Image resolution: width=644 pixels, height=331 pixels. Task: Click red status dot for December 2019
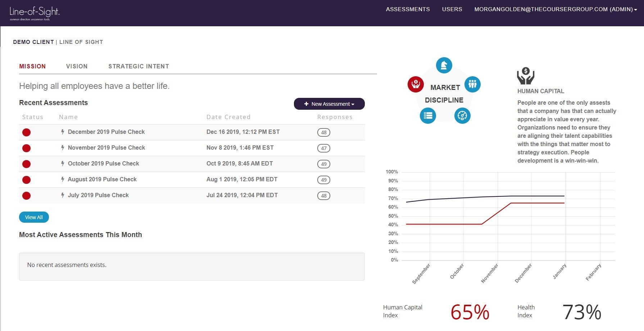click(26, 132)
